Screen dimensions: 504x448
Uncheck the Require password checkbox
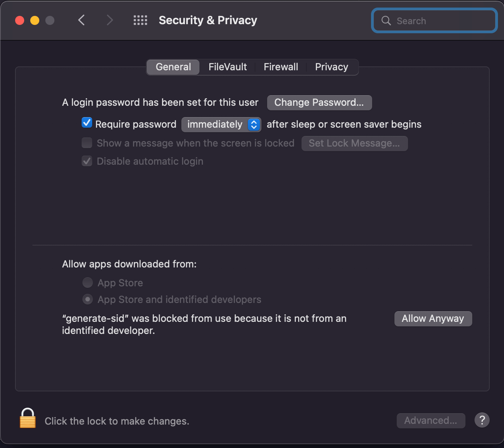87,123
